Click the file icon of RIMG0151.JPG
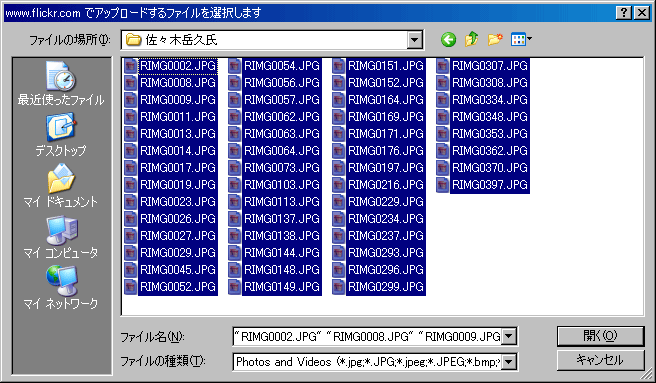This screenshot has height=383, width=656. (338, 66)
